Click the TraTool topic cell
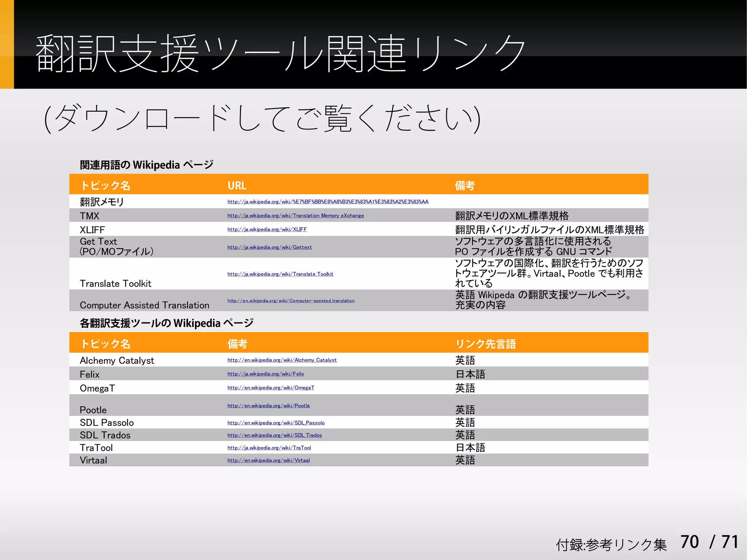 (96, 448)
